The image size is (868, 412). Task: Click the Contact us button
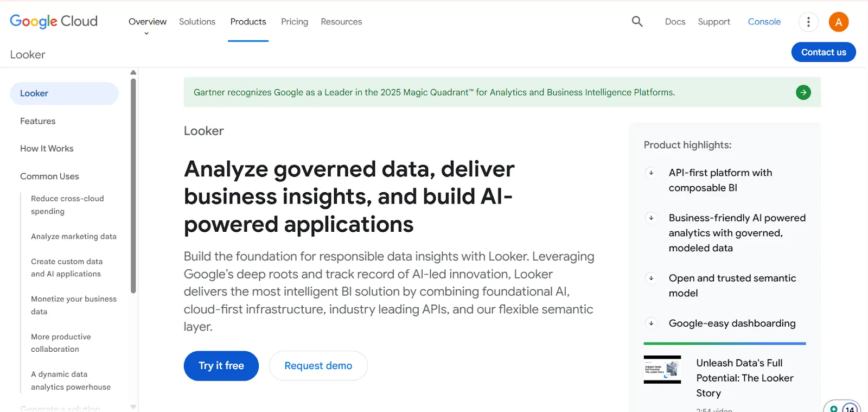[x=824, y=52]
